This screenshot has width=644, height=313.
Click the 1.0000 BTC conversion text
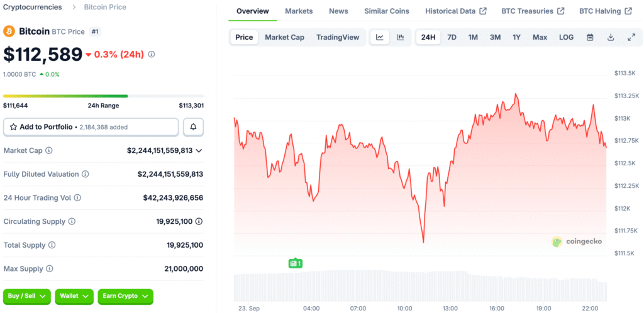point(19,74)
